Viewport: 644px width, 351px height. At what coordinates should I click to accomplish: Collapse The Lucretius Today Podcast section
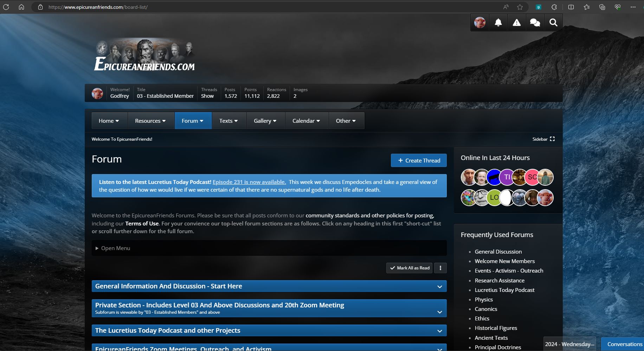click(439, 331)
